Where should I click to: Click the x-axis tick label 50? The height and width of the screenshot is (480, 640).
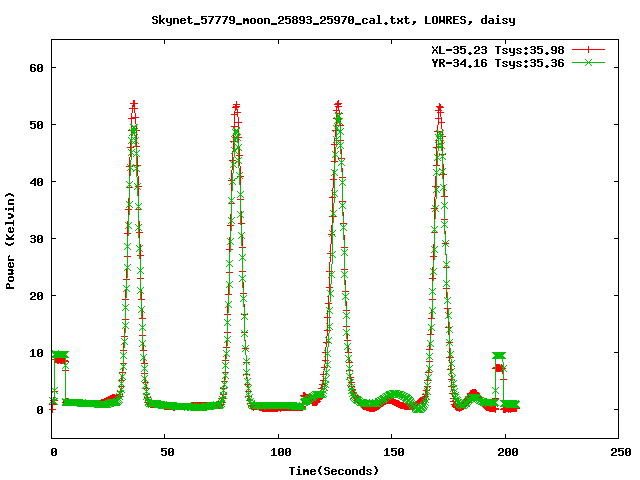click(167, 452)
